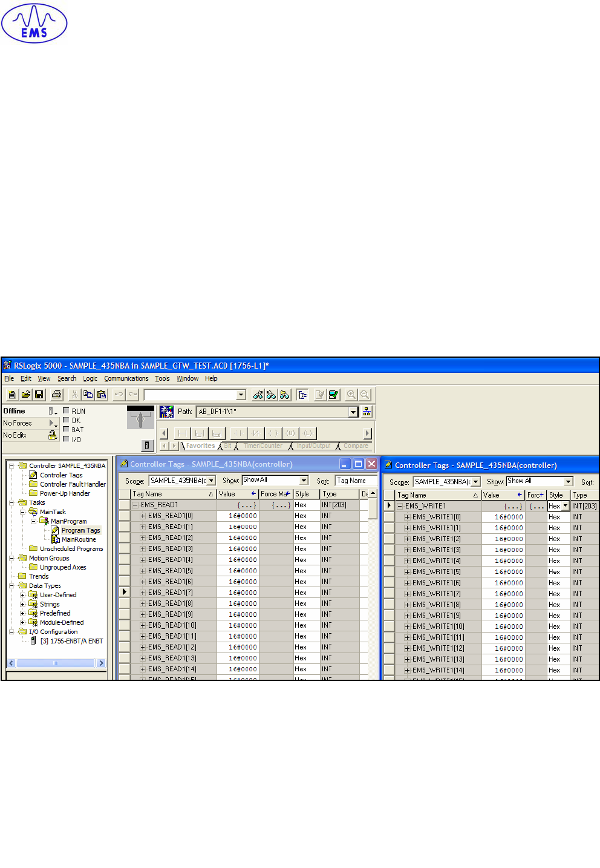Image resolution: width=600 pixels, height=868 pixels.
Task: Click the organizer horizontal scrollbar right arrow
Action: [x=101, y=663]
